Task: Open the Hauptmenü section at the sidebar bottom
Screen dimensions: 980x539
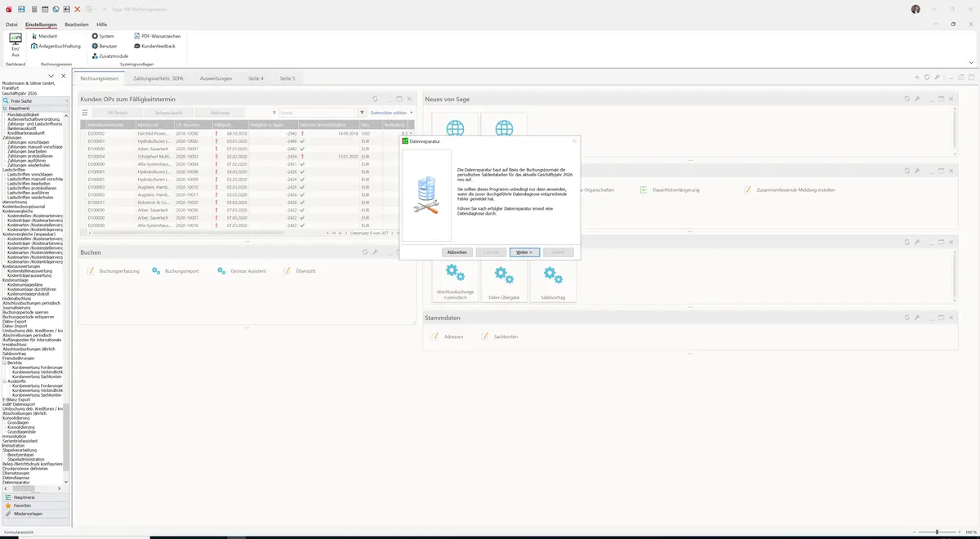Action: pyautogui.click(x=36, y=497)
